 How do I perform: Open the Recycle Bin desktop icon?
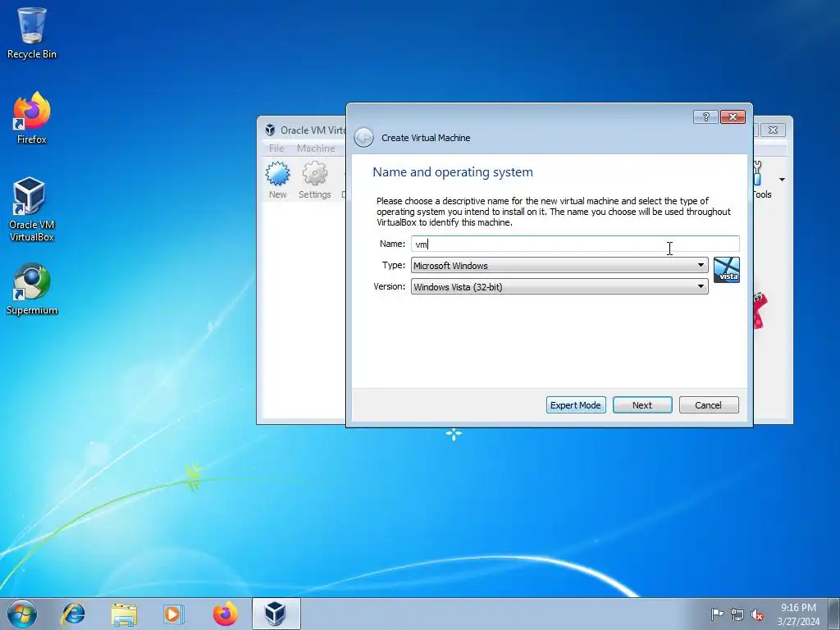coord(32,33)
